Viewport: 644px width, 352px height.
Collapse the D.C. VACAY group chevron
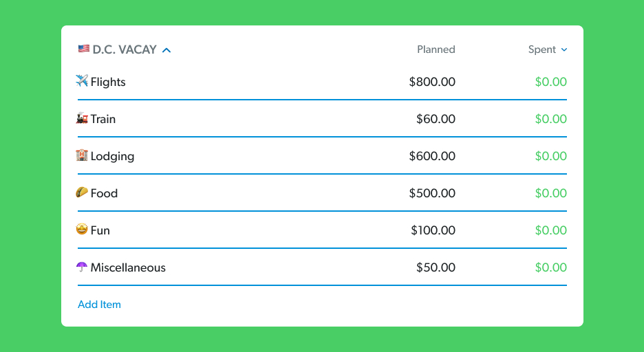[167, 50]
